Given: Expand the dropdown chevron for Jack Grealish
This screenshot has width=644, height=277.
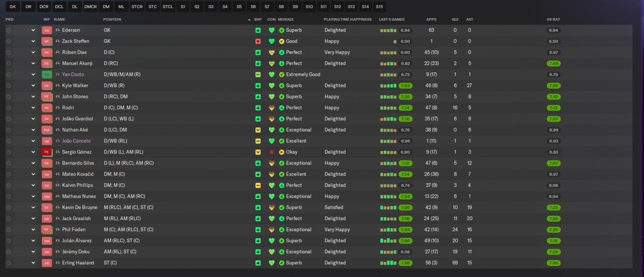Looking at the screenshot, I should pyautogui.click(x=33, y=219).
